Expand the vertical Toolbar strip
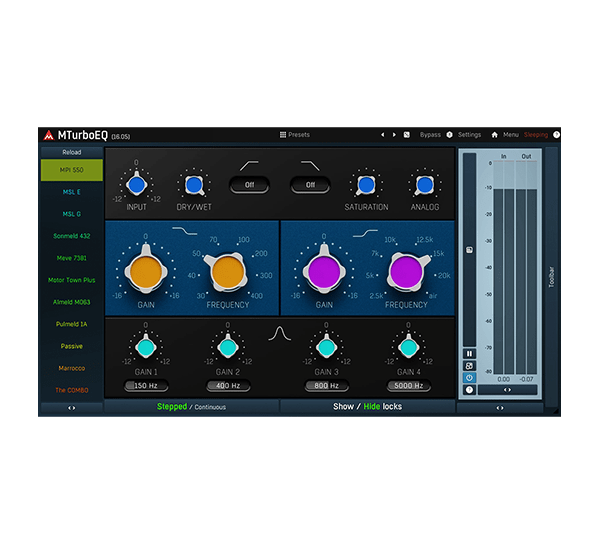The width and height of the screenshot is (600, 543). [x=551, y=277]
